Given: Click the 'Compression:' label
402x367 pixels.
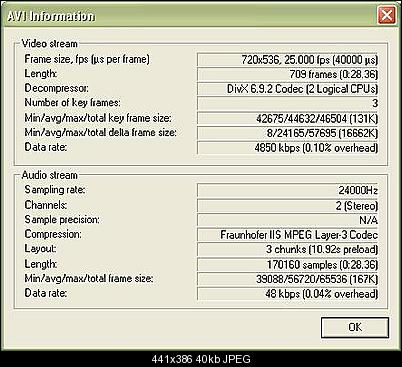Looking at the screenshot, I should click(53, 234).
